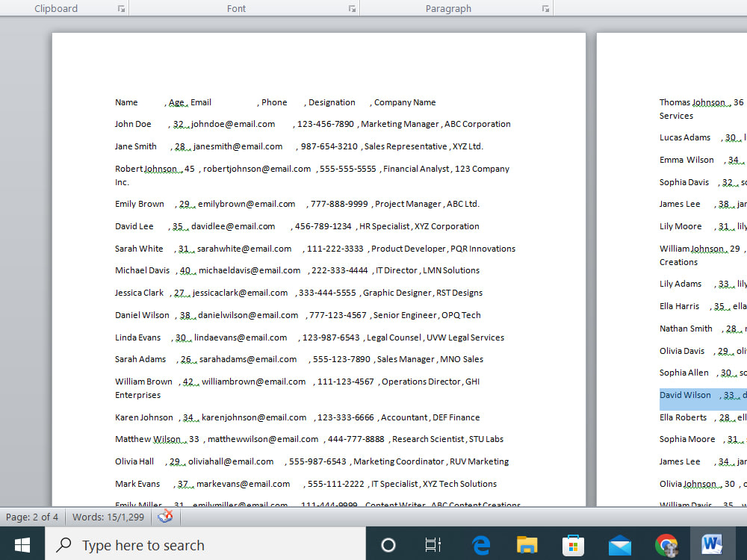Click 'Operations Director' text
This screenshot has height=560, width=747.
(421, 382)
